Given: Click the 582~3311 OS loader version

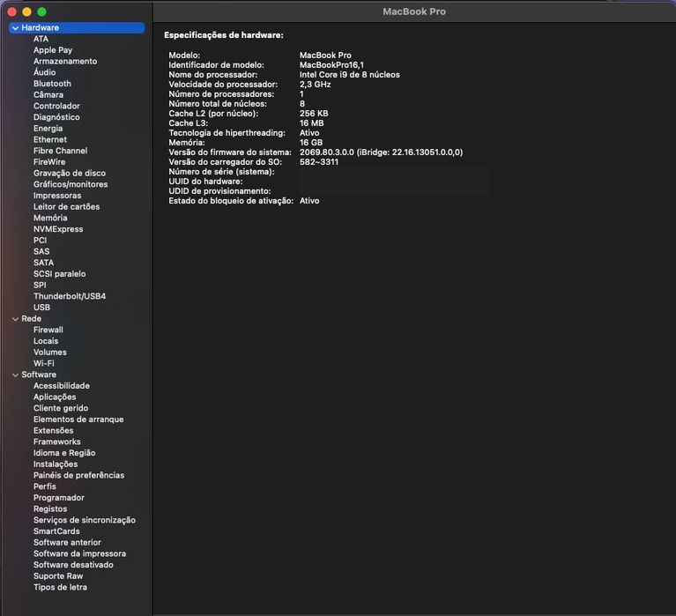Looking at the screenshot, I should tap(319, 162).
